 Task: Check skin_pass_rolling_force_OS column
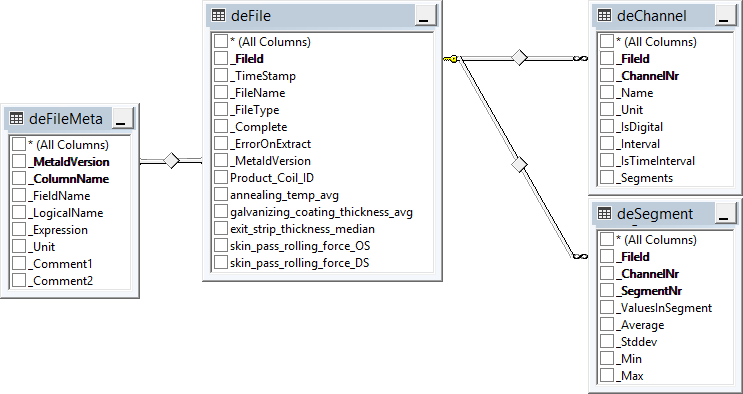pyautogui.click(x=221, y=246)
